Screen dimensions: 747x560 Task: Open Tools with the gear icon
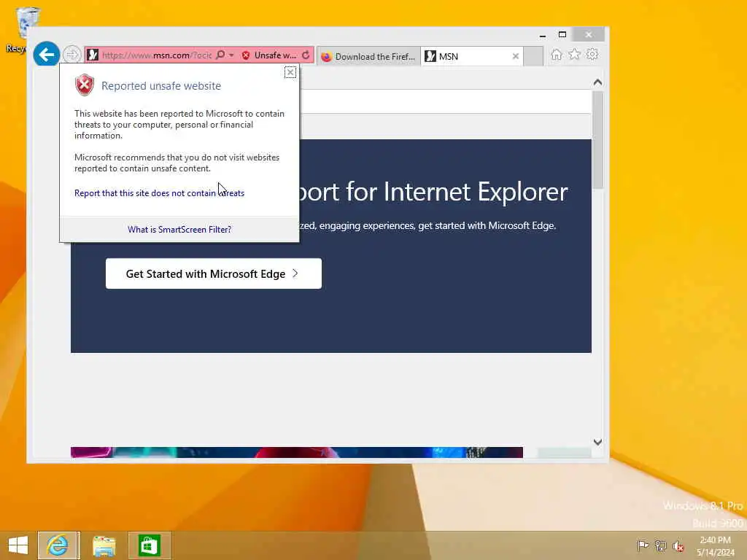click(x=592, y=55)
